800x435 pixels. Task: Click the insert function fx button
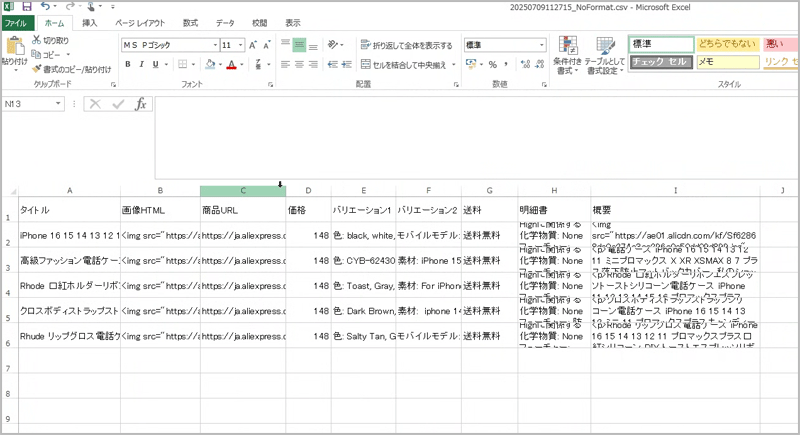[140, 104]
